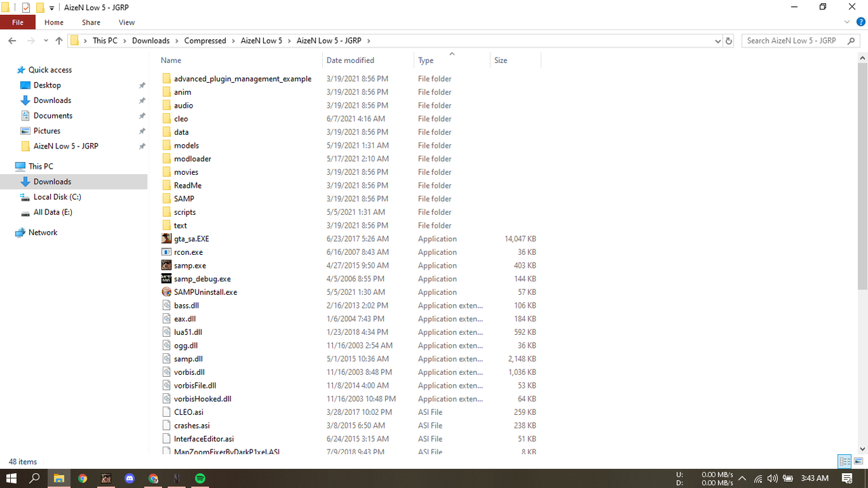Open taskbar Search
Viewport: 868px width, 488px height.
pyautogui.click(x=35, y=478)
